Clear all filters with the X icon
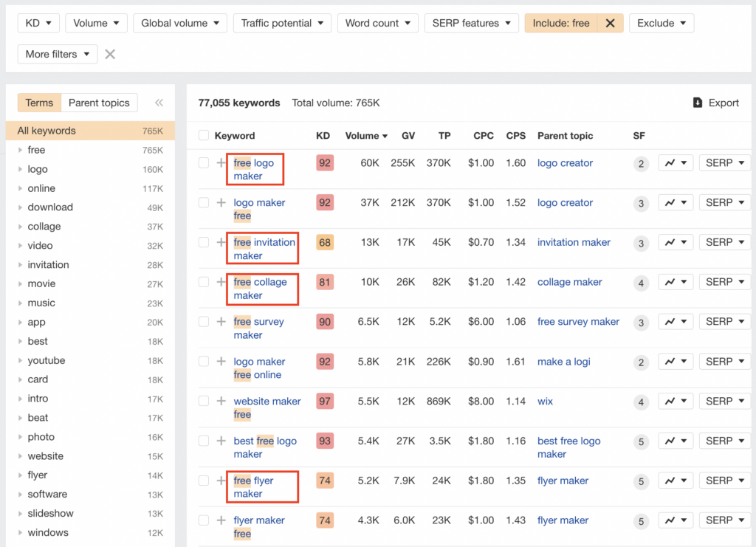Viewport: 756px width, 547px height. (110, 54)
